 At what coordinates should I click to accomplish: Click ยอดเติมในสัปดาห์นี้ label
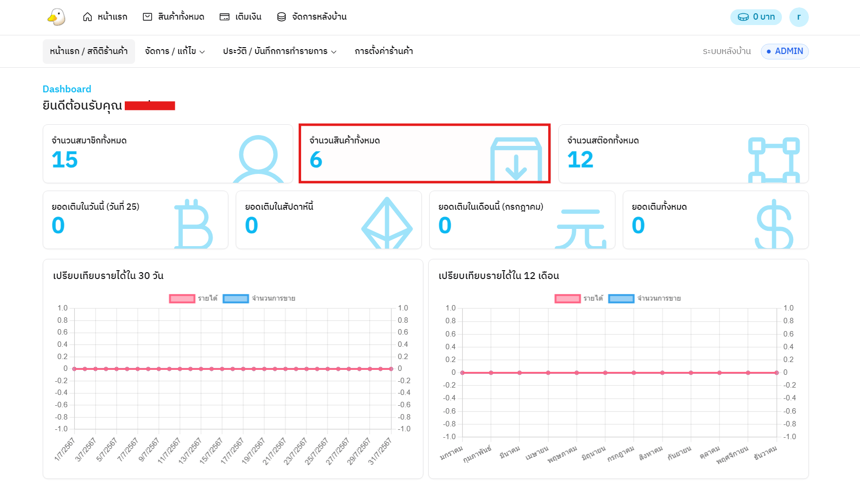[x=279, y=206]
